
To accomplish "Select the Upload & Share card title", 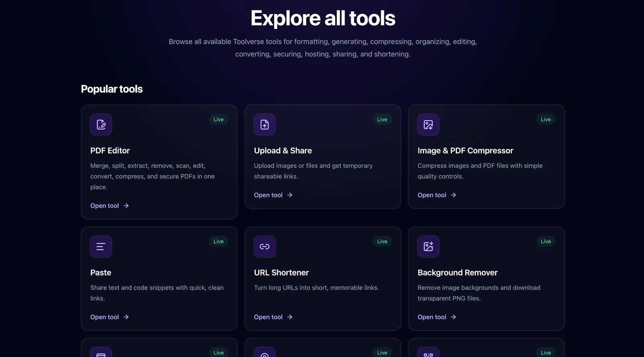I will (x=283, y=151).
